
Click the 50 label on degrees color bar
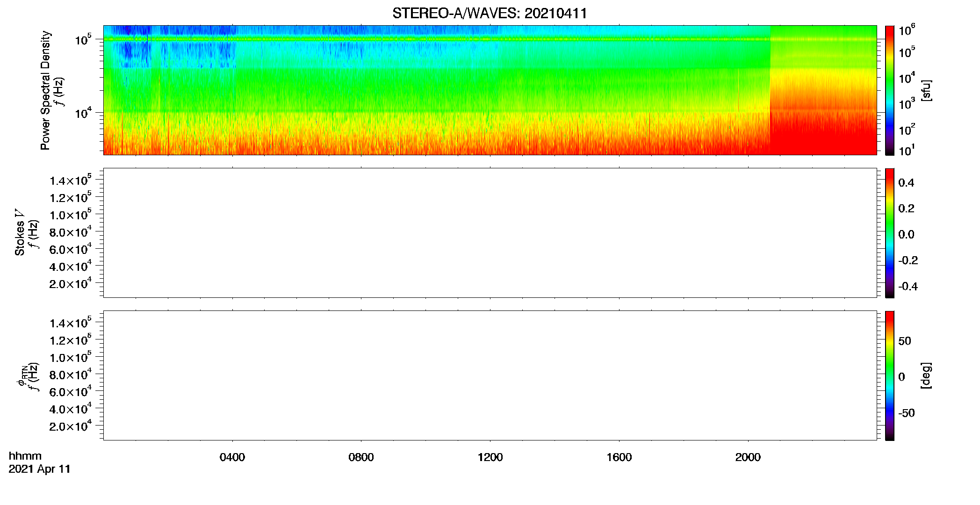coord(905,341)
